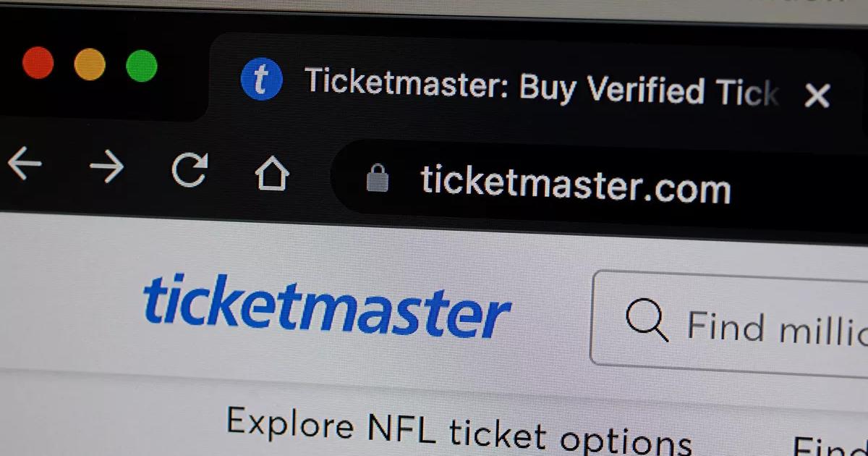
Task: Focus the address bar right of the URL
Action: tap(796, 192)
